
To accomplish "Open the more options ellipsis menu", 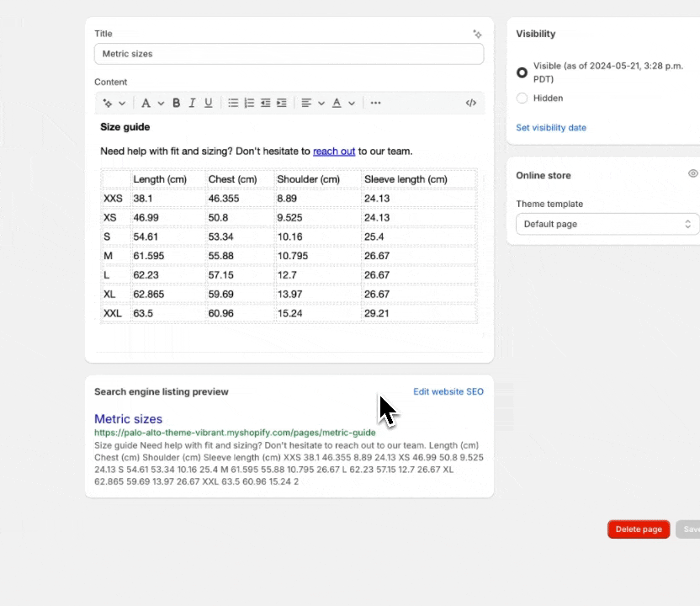I will click(375, 103).
